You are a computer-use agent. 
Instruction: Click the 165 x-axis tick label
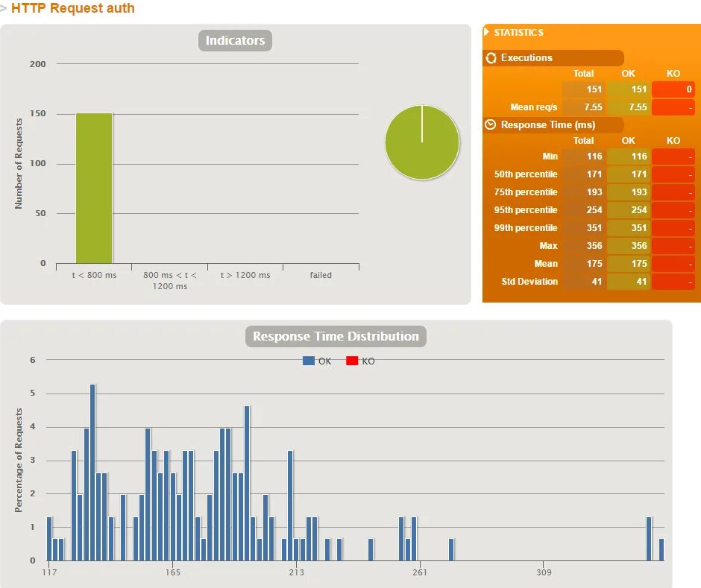(172, 572)
